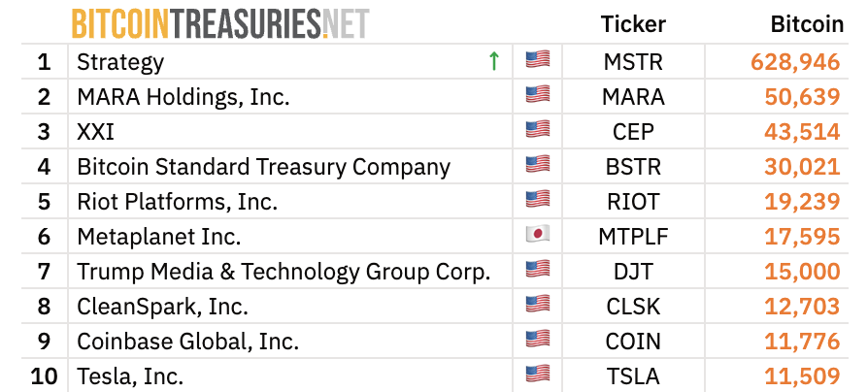
Task: Click Strategy's 628,946 bitcoin amount
Action: [795, 62]
